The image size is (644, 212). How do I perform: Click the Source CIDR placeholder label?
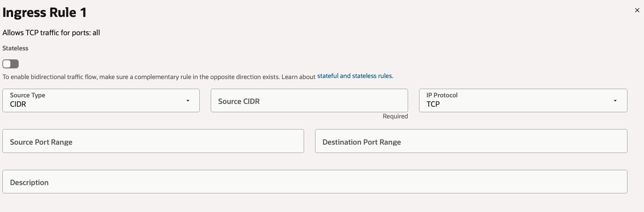[x=239, y=101]
